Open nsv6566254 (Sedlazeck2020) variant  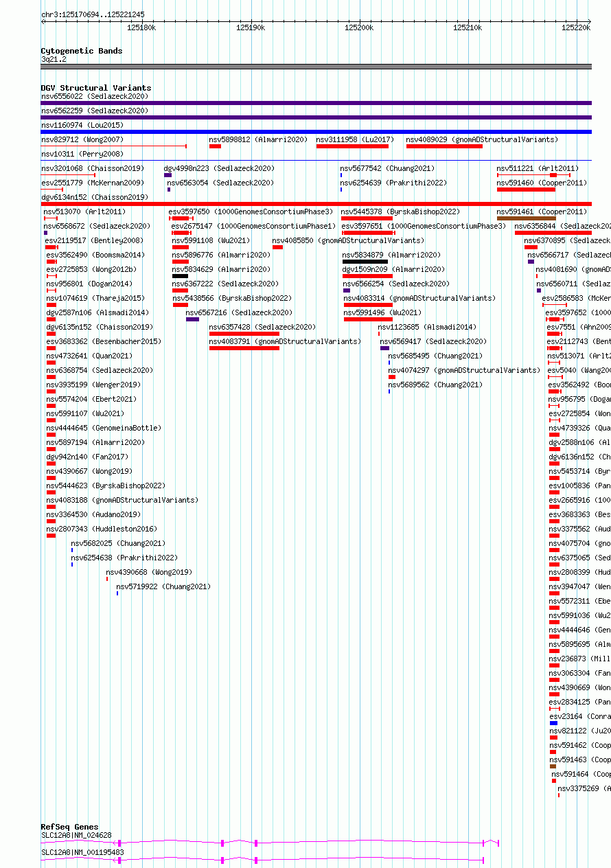[x=396, y=284]
